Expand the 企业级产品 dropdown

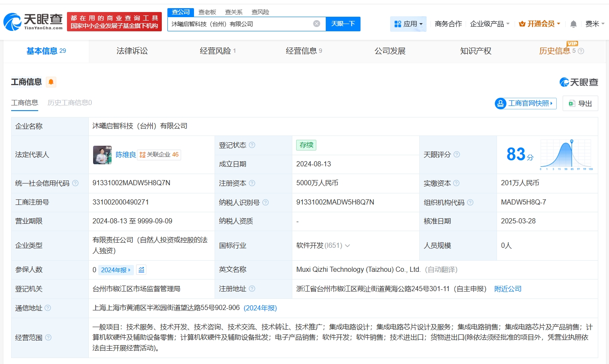[x=490, y=24]
